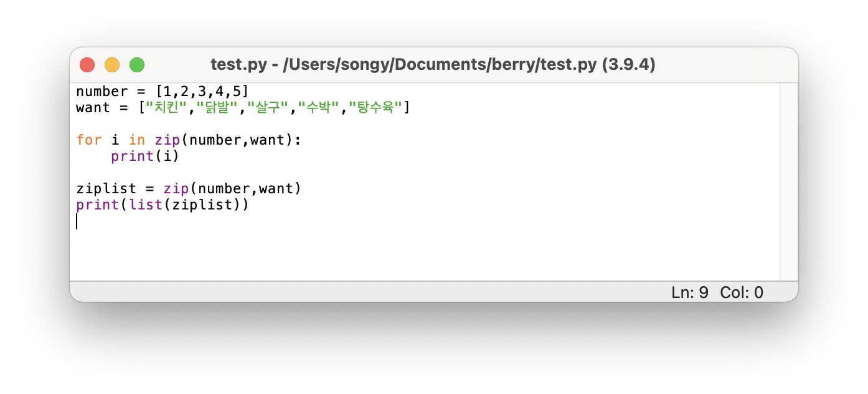868x394 pixels.
Task: Click the in keyword on the for line
Action: point(137,140)
